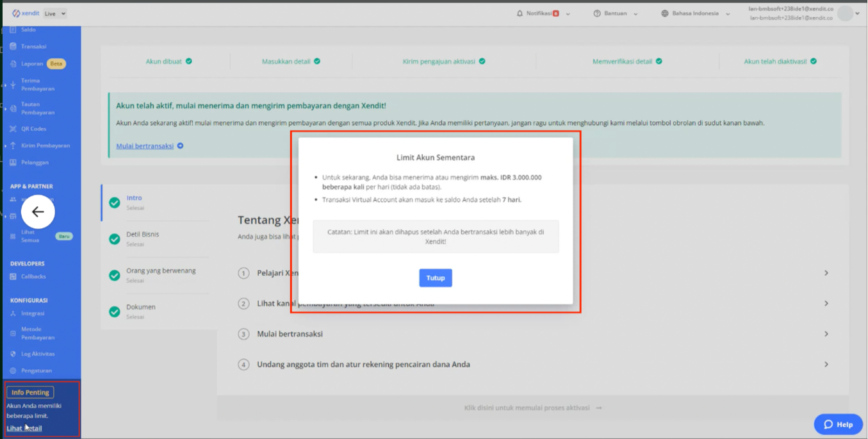
Task: Click the notification bell icon
Action: (x=520, y=13)
